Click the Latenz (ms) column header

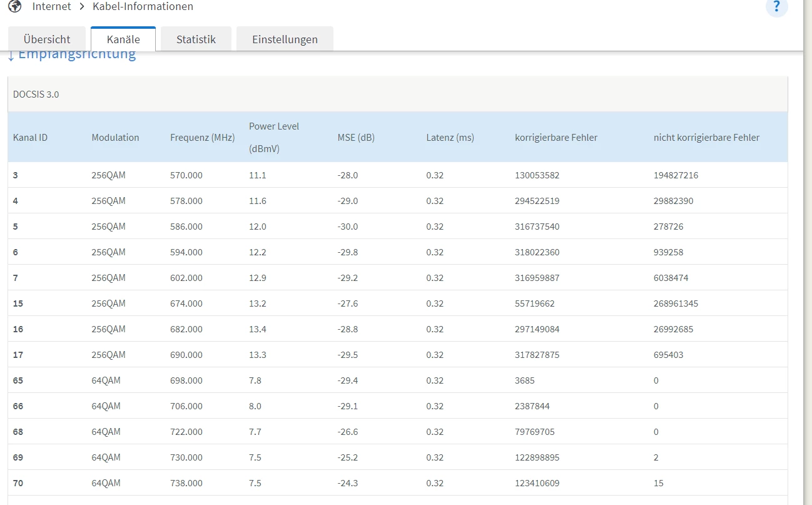[450, 137]
